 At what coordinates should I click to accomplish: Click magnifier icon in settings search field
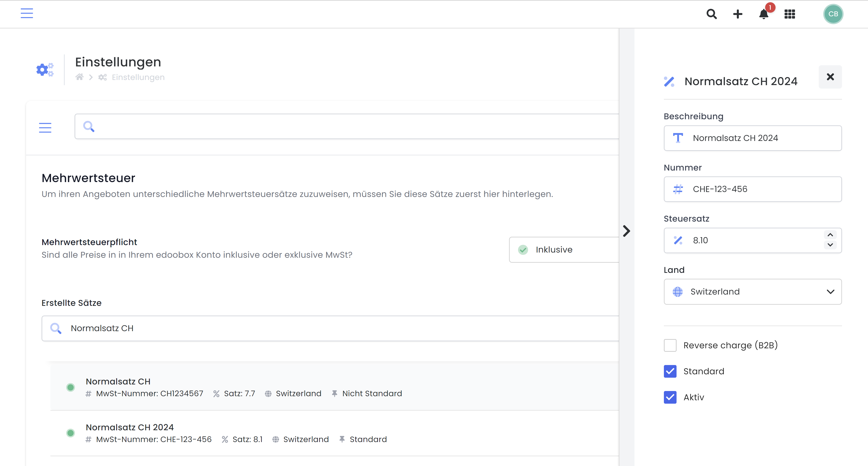pos(89,126)
